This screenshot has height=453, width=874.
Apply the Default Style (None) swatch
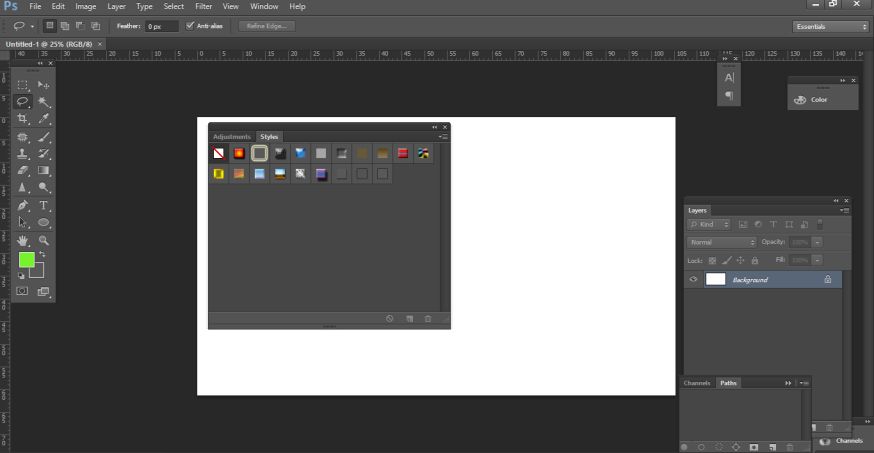coord(218,153)
